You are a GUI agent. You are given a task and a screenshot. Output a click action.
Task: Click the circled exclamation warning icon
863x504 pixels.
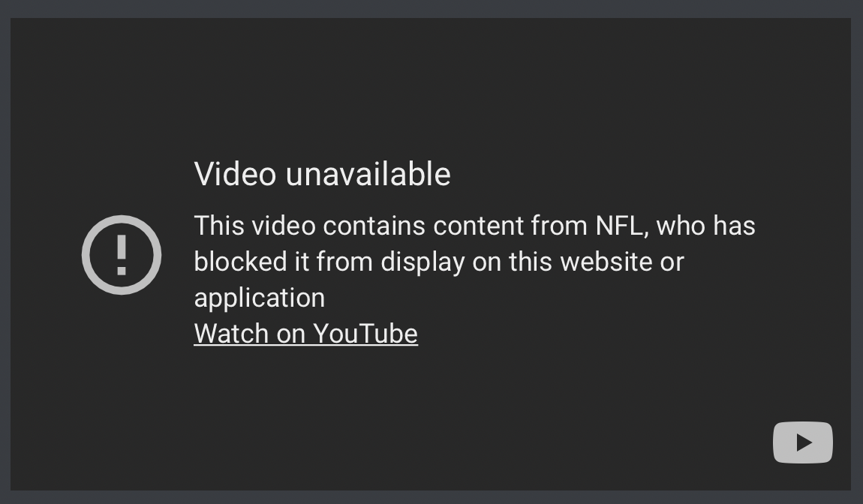(122, 255)
